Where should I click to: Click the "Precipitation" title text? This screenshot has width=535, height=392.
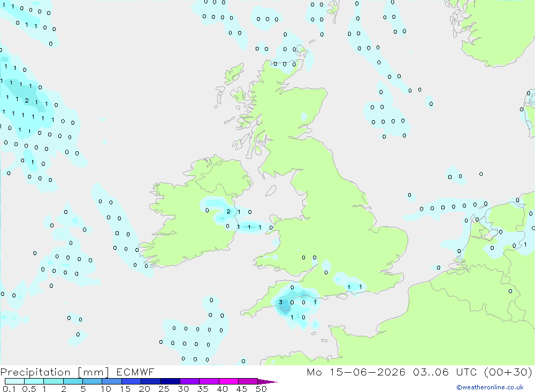(35, 372)
